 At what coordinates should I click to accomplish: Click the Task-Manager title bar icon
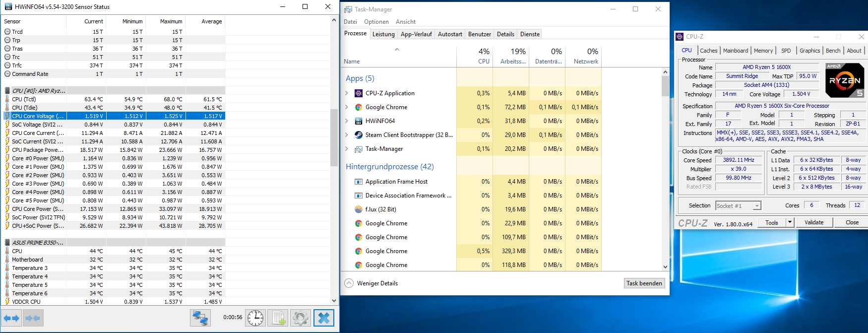pos(348,9)
